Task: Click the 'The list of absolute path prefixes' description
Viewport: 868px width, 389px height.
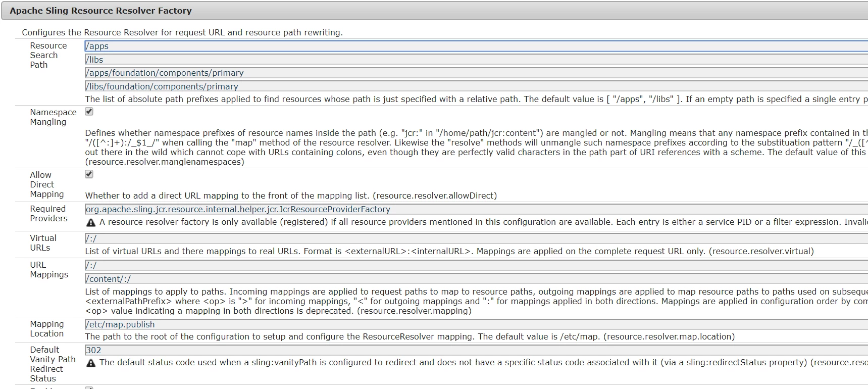Action: [x=476, y=99]
